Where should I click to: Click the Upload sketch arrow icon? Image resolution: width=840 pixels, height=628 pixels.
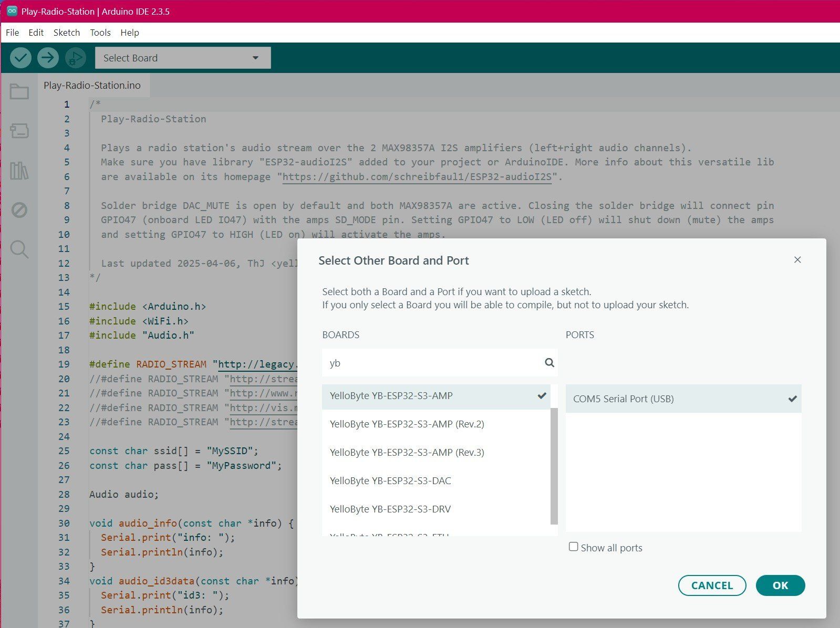48,58
